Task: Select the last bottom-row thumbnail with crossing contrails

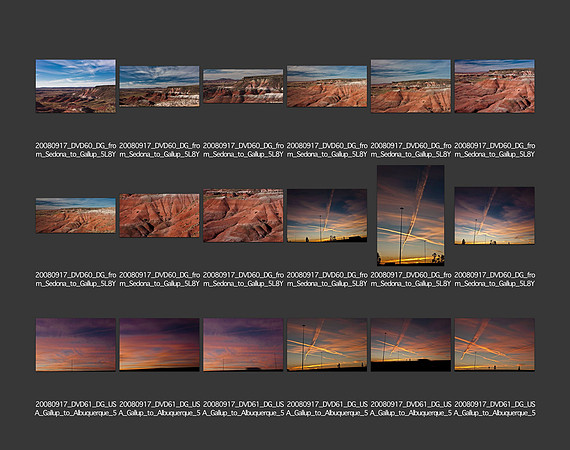Action: coord(494,345)
